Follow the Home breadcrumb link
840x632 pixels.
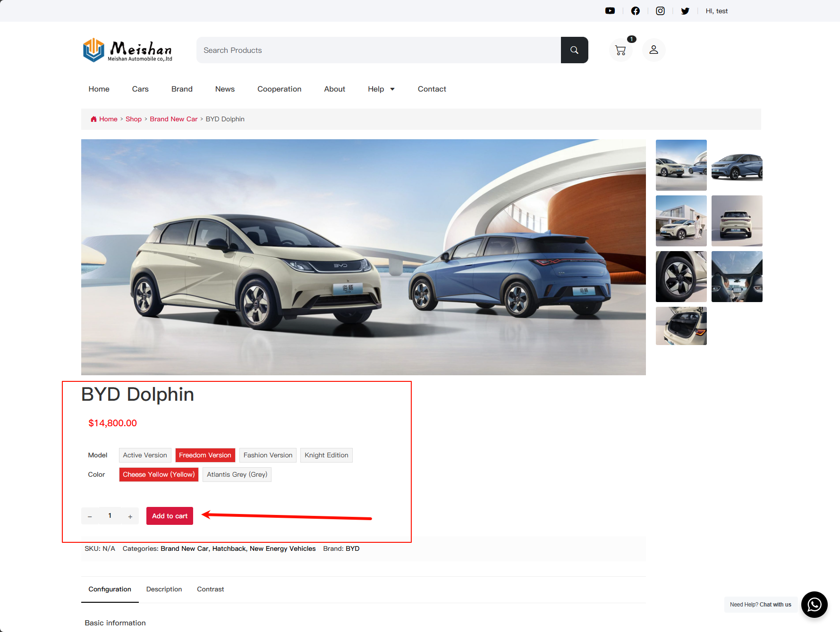pos(108,119)
